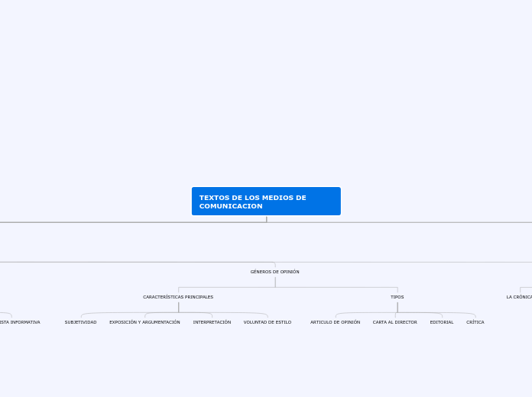Select the CRÍTICA node
The width and height of the screenshot is (532, 397).
[475, 322]
